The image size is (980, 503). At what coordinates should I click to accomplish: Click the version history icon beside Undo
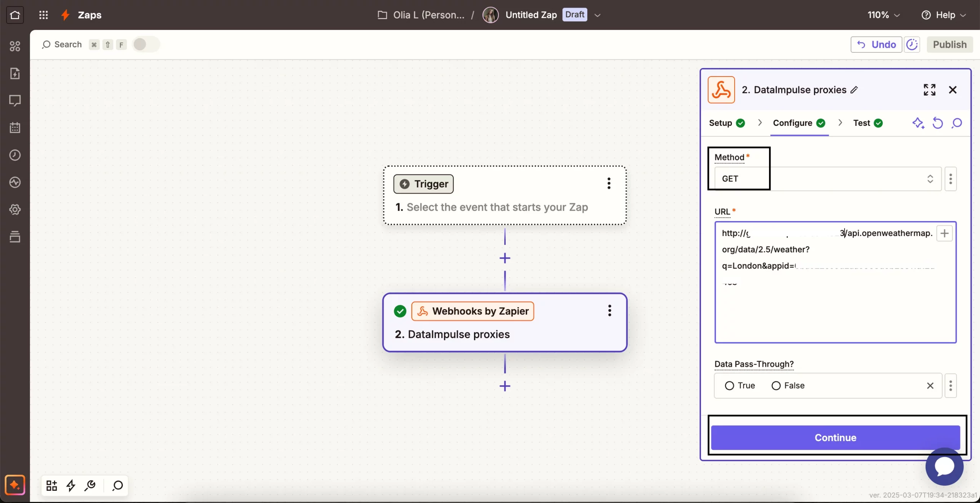click(x=912, y=44)
